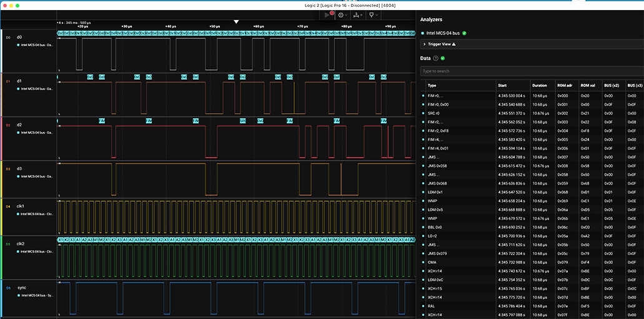Sort by the Type column header
The width and height of the screenshot is (644, 319).
432,85
